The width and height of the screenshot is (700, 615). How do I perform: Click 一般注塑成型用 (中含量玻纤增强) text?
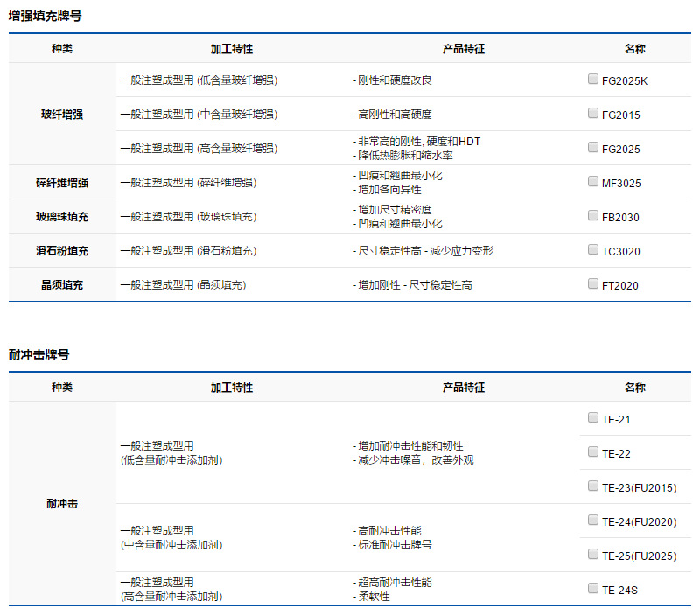199,115
